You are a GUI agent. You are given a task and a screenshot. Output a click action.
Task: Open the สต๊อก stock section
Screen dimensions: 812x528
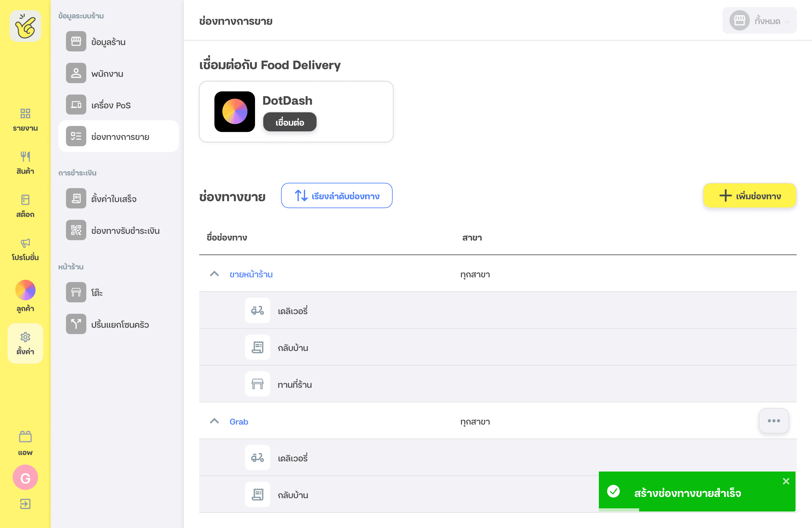click(x=25, y=206)
